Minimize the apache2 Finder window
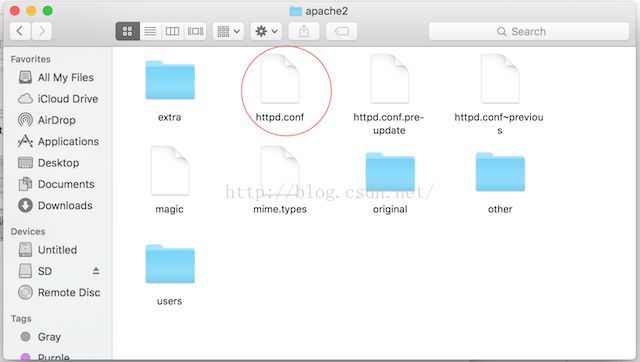The height and width of the screenshot is (362, 640). (31, 11)
